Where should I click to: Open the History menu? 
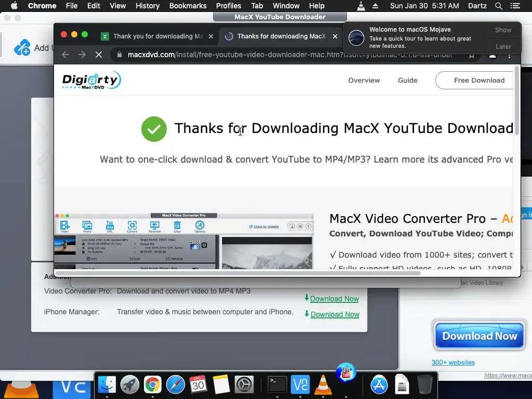[x=148, y=6]
